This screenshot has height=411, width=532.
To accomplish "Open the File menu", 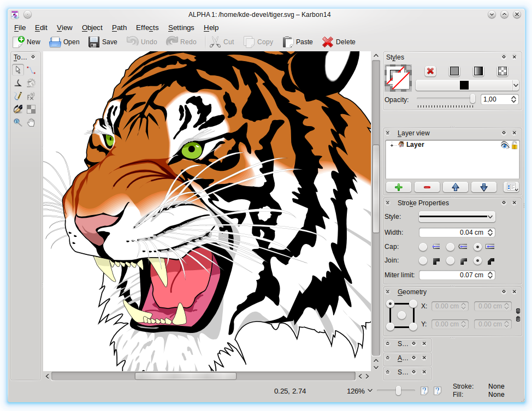I will click(20, 28).
